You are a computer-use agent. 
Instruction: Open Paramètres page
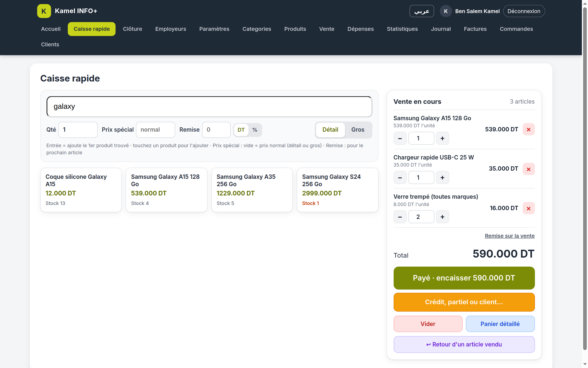pos(214,29)
